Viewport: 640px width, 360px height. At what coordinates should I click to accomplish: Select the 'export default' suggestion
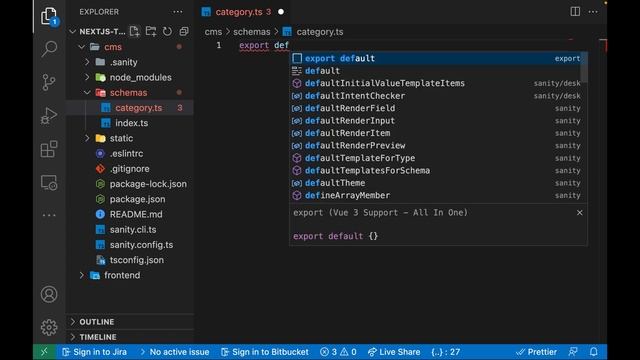(436, 58)
